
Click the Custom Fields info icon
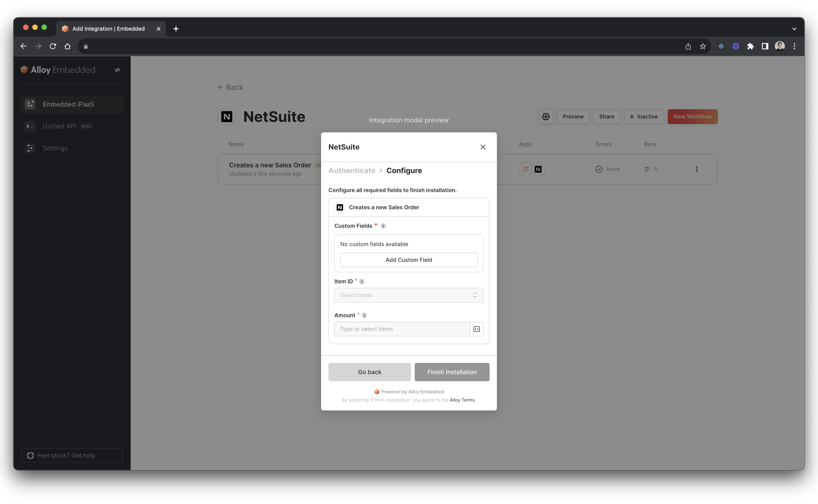click(x=383, y=226)
